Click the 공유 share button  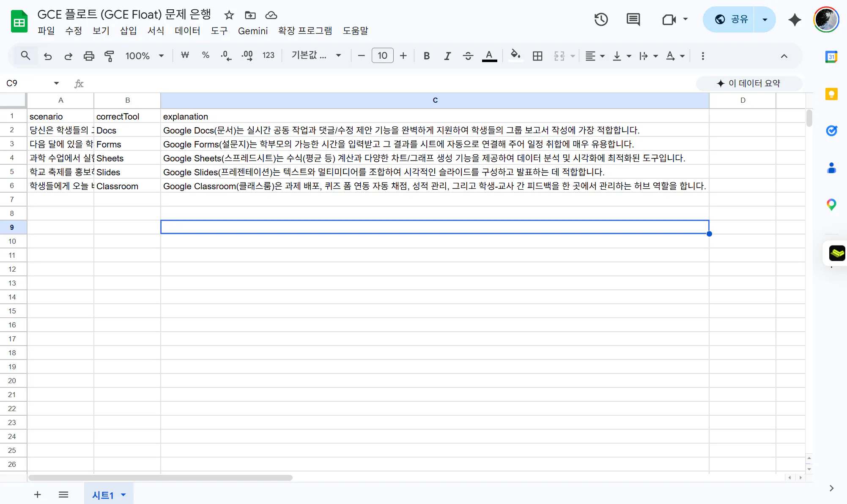pyautogui.click(x=729, y=19)
